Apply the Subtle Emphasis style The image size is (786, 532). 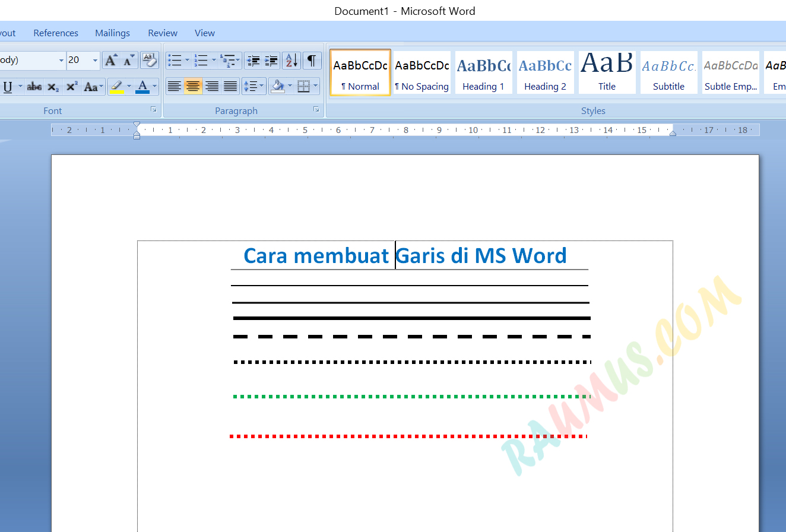(x=731, y=72)
